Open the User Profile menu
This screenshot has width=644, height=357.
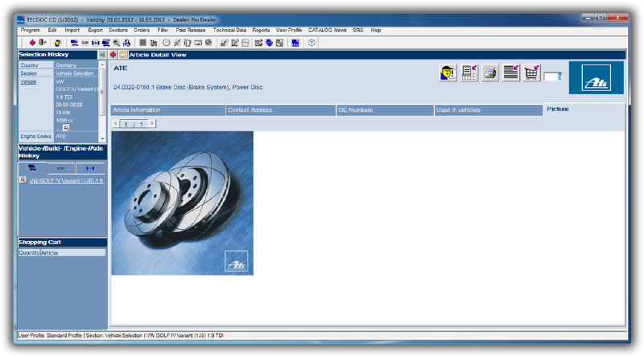coord(289,31)
